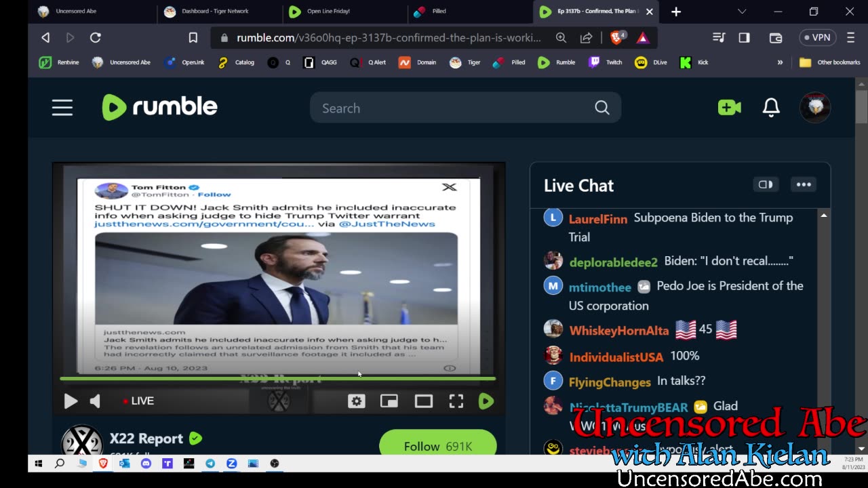
Task: Bookmark this page with the bookmark icon
Action: 193,38
